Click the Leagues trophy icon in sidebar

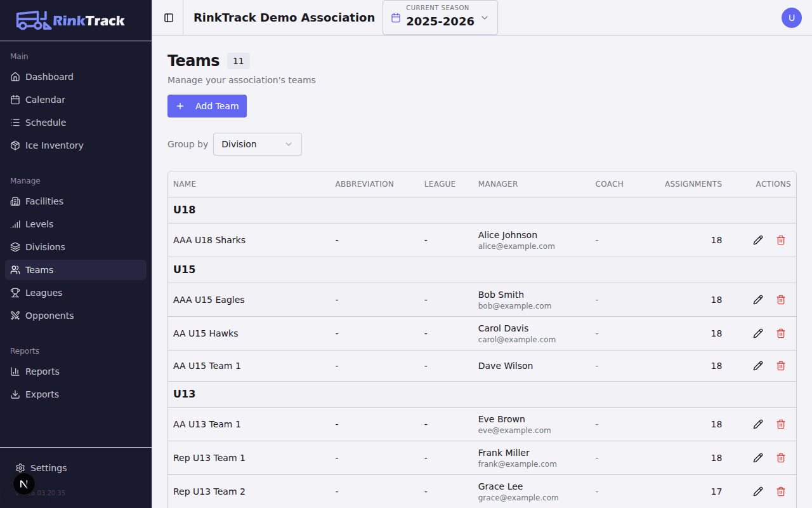pos(14,292)
